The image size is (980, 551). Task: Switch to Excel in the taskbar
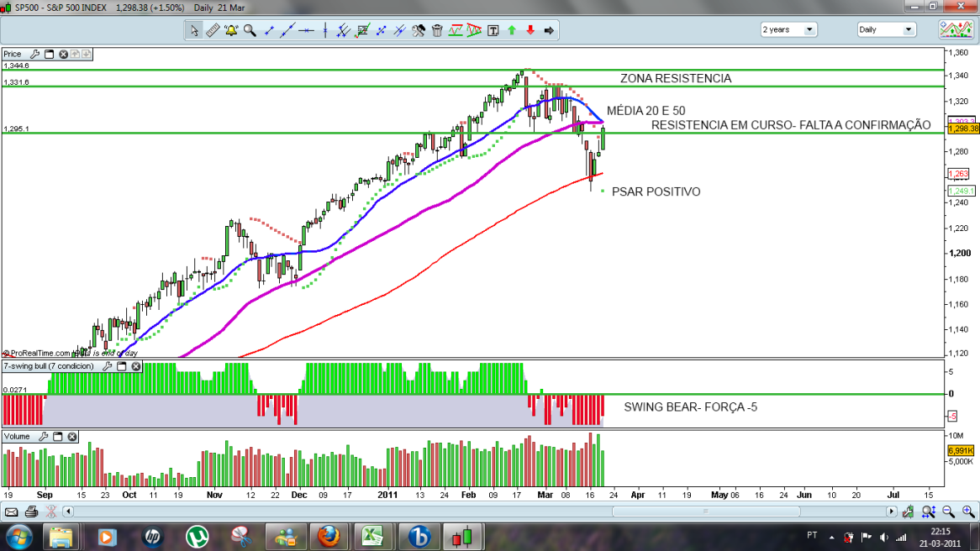coord(373,537)
